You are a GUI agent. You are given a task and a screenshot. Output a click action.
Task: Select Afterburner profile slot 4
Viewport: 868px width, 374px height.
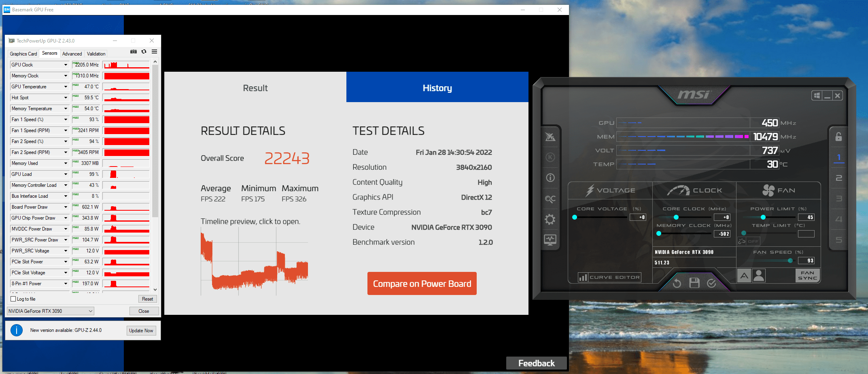(x=839, y=219)
